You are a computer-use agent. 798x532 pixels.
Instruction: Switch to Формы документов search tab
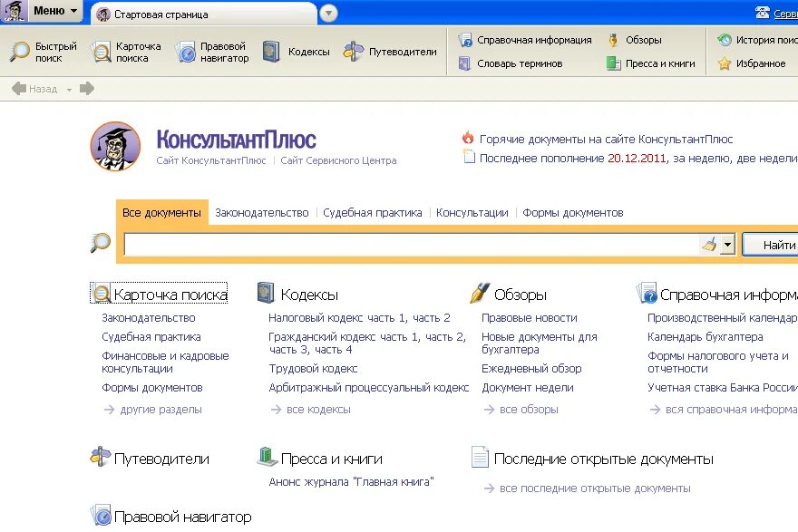[572, 213]
